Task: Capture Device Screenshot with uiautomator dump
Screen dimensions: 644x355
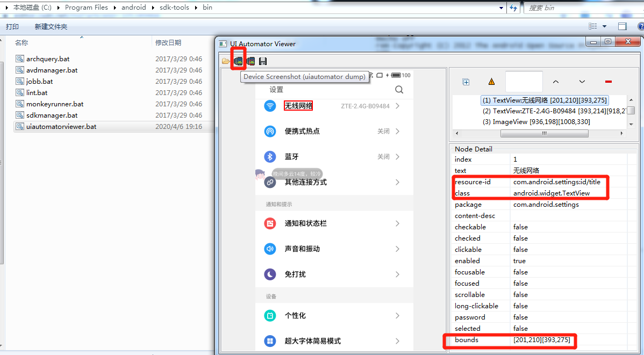Action: coord(238,61)
